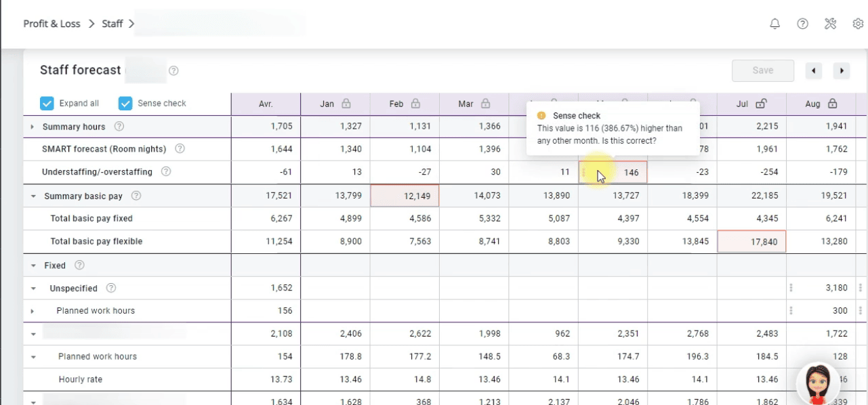Viewport: 868px width, 405px height.
Task: Open help icon next to Staff forecast title
Action: [173, 70]
